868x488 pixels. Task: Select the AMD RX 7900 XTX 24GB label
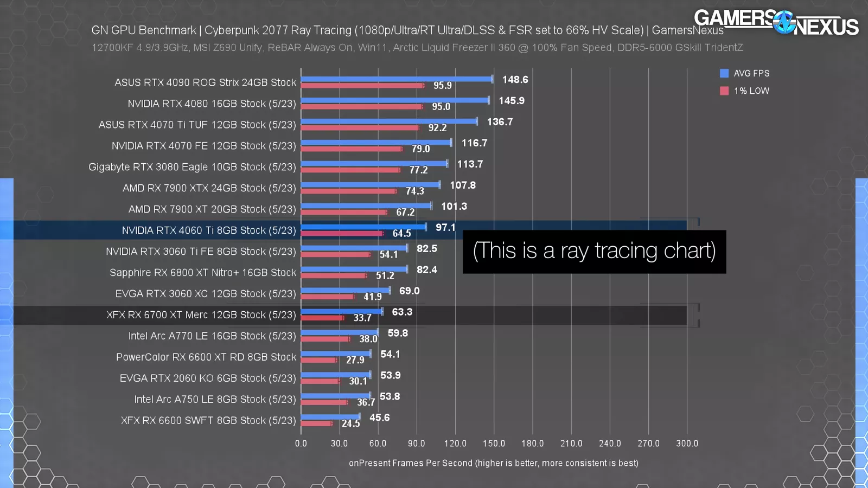209,188
